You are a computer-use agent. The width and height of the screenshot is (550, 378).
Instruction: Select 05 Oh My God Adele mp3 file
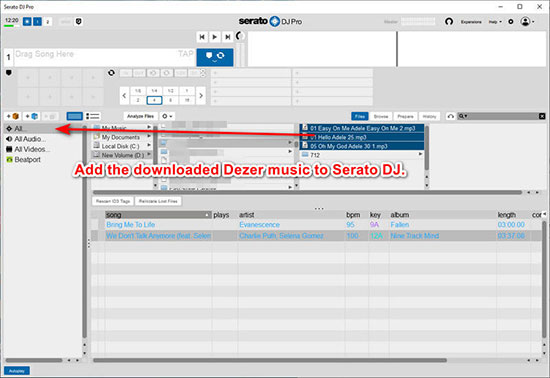(x=362, y=146)
